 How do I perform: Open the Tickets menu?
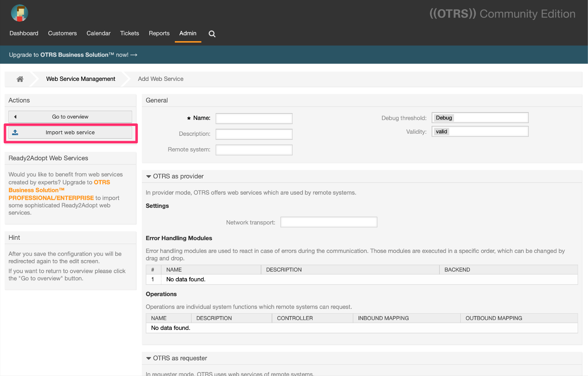129,33
